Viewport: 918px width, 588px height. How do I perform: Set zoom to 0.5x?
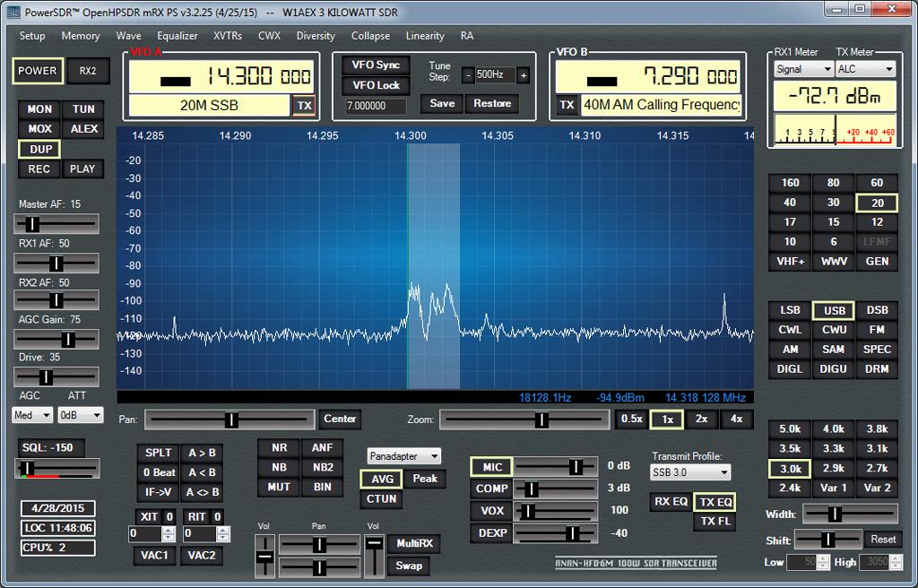(x=632, y=419)
